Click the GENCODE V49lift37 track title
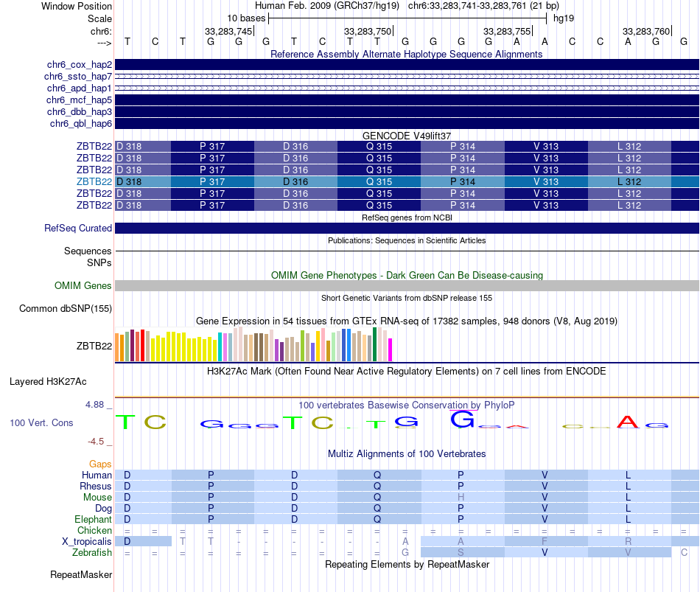 tap(407, 136)
